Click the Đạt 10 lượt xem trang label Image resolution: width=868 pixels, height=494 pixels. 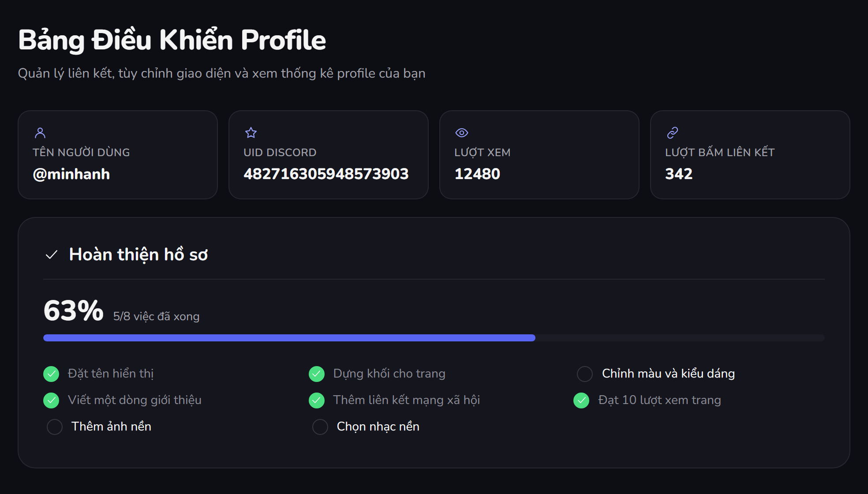tap(659, 400)
